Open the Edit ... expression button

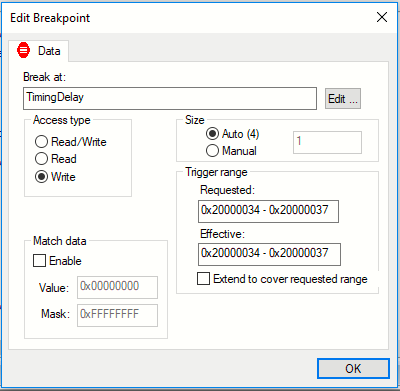(343, 99)
